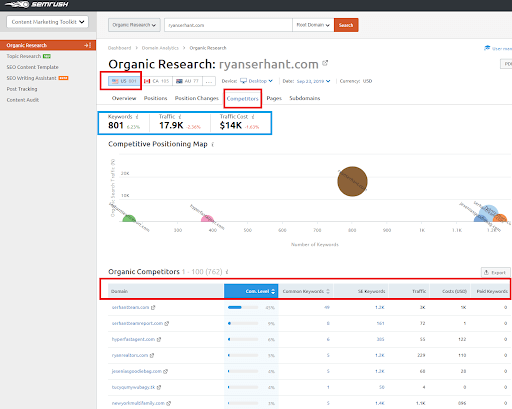Switch to the Position Changes tab
The image size is (512, 409).
point(197,98)
